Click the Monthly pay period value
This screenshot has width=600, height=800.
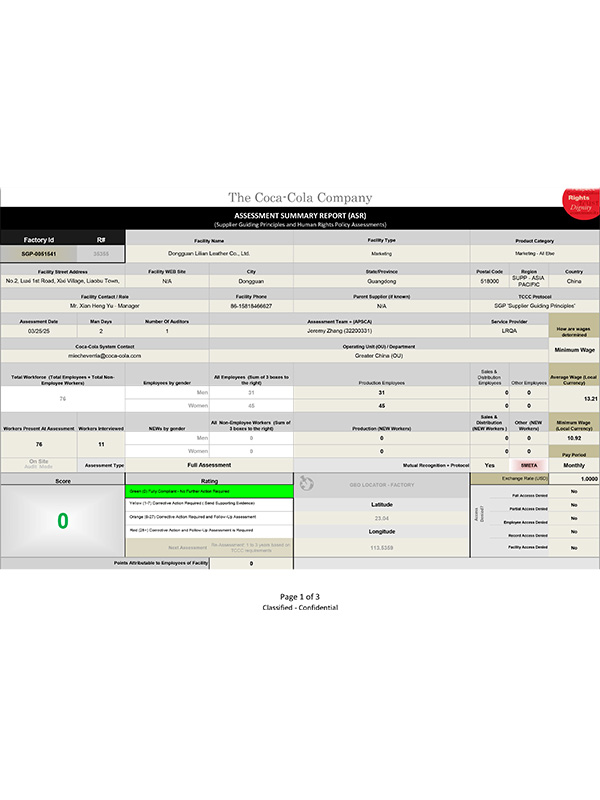pos(574,465)
